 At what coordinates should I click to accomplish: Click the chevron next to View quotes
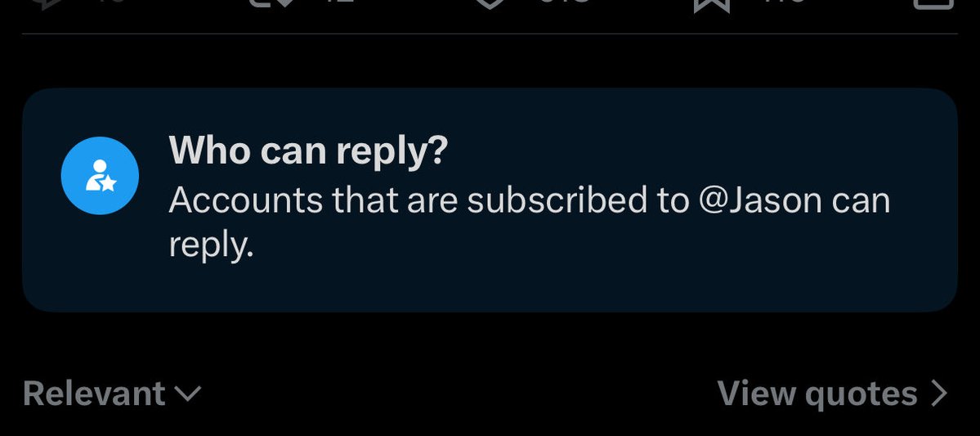click(x=939, y=394)
